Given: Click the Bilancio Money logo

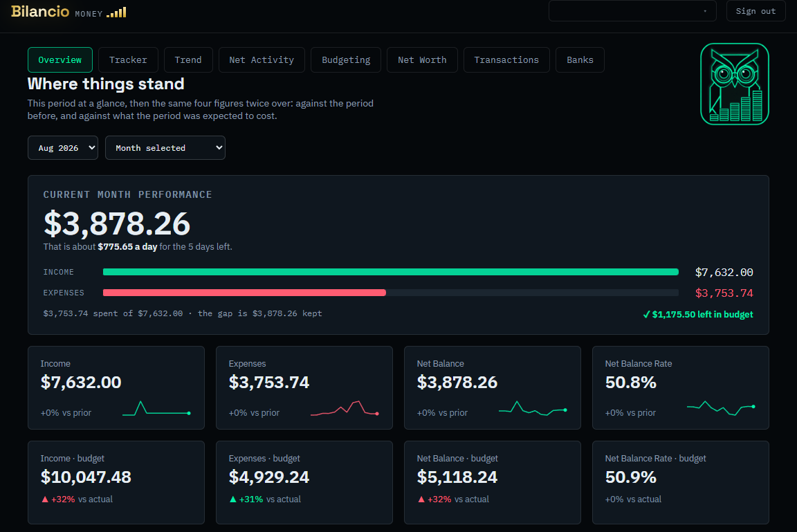Looking at the screenshot, I should (x=68, y=11).
